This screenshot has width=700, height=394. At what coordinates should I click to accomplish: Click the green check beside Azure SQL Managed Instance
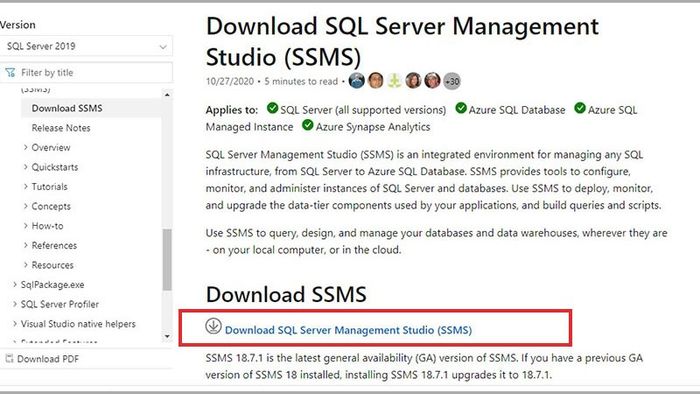tap(580, 108)
